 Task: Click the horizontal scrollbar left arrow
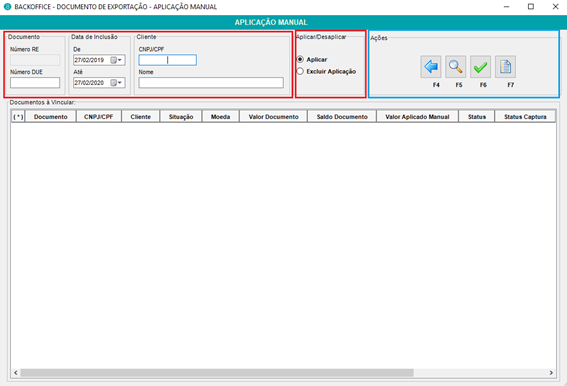(x=16, y=373)
